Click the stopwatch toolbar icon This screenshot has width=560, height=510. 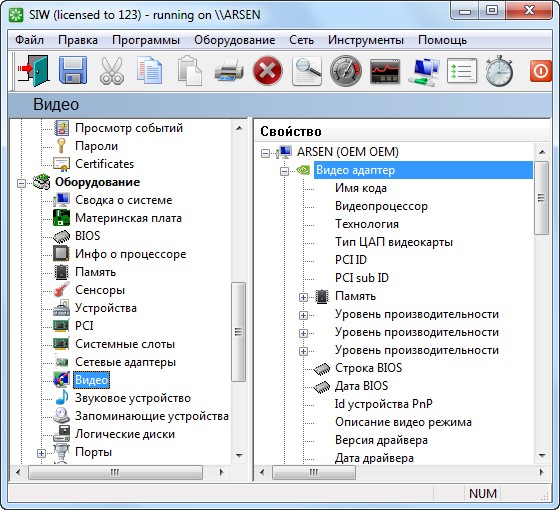pos(500,71)
